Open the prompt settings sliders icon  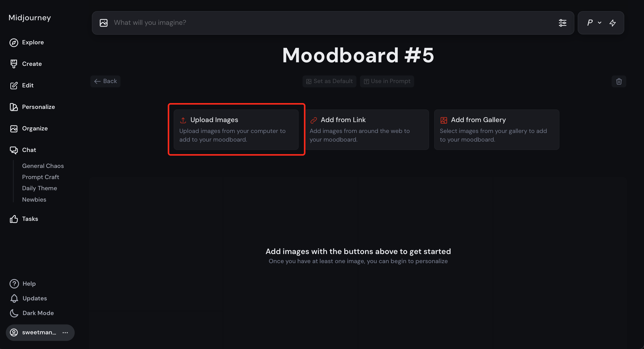562,23
